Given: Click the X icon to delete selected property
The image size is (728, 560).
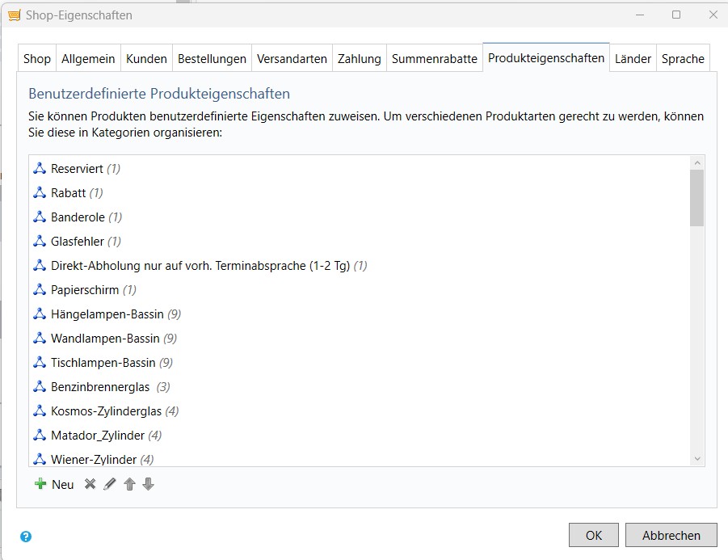Looking at the screenshot, I should 89,483.
